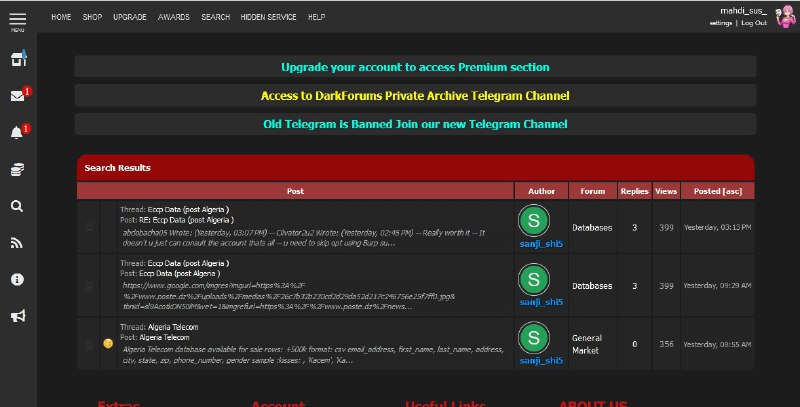Screen dimensions: 800x407
Task: Open the hamburger MENU icon
Action: [x=17, y=21]
